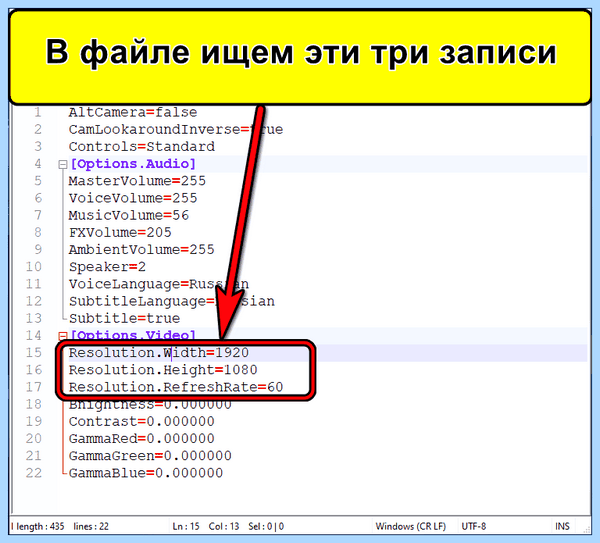Click the AltCamera=false line
Image resolution: width=600 pixels, height=543 pixels.
(x=133, y=113)
